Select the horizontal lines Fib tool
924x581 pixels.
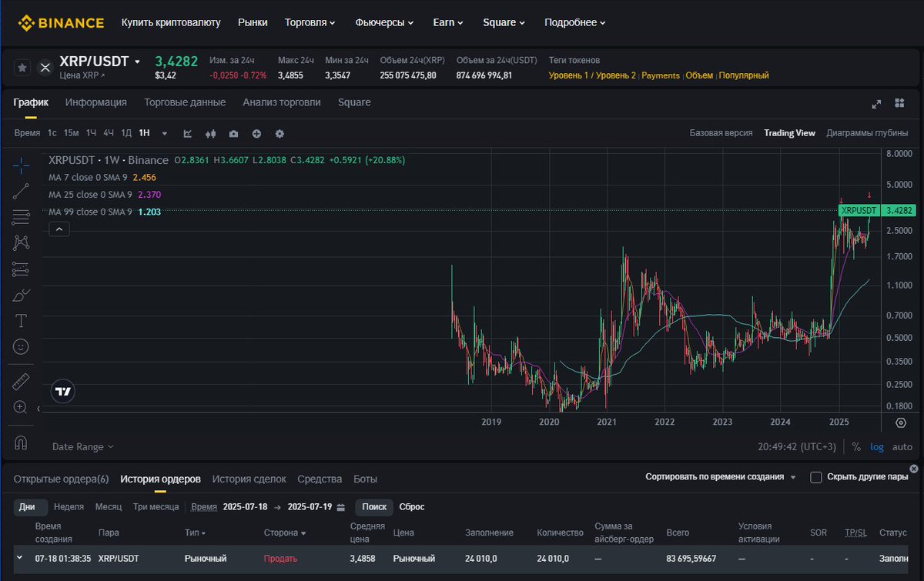(21, 217)
